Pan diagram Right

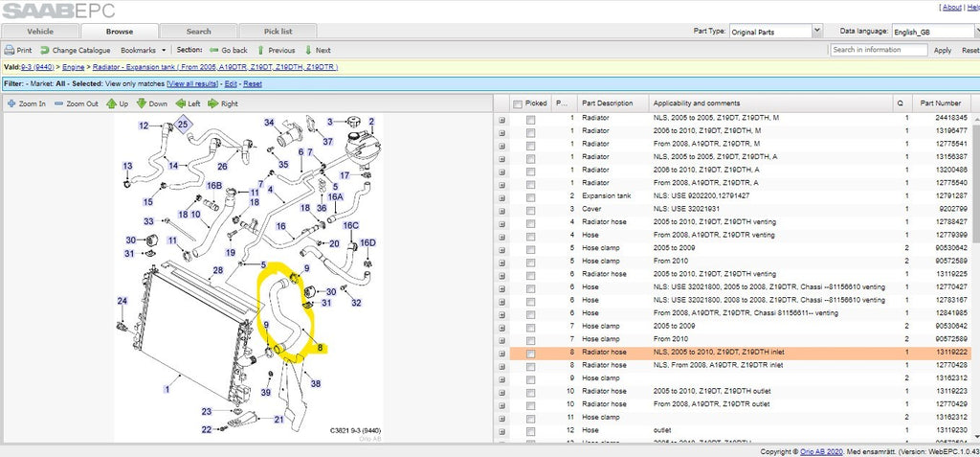coord(223,103)
